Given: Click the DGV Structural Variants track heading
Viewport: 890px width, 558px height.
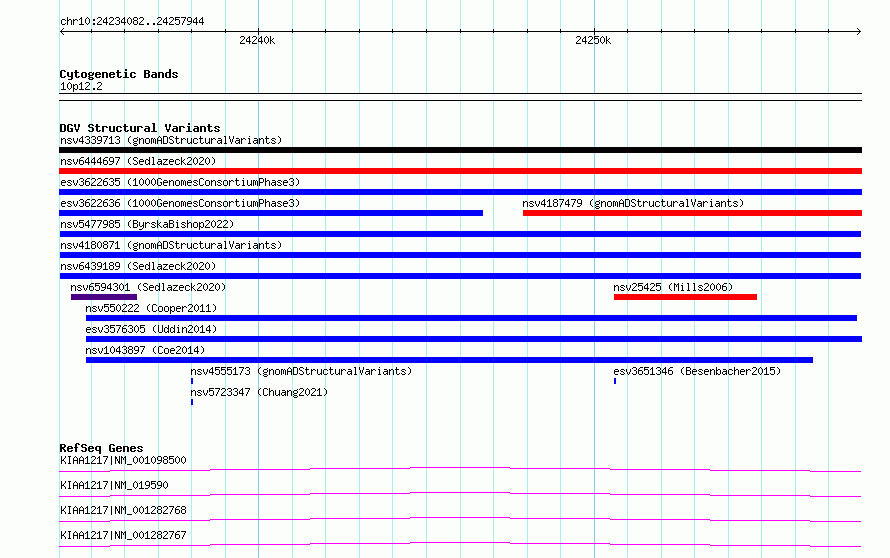Looking at the screenshot, I should [140, 128].
